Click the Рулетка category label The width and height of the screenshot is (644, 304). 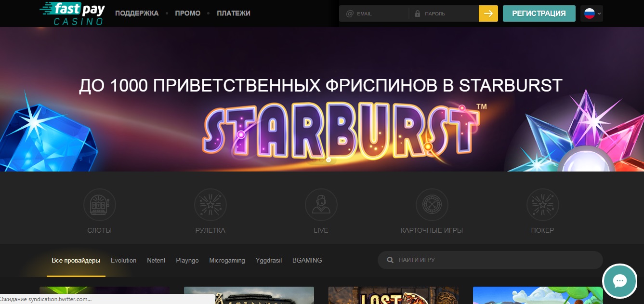[210, 231]
